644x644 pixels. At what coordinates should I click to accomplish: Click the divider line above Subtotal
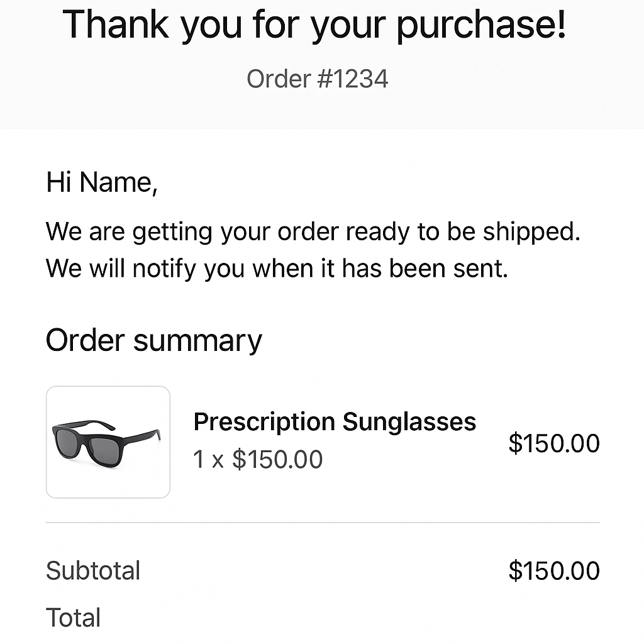(322, 523)
